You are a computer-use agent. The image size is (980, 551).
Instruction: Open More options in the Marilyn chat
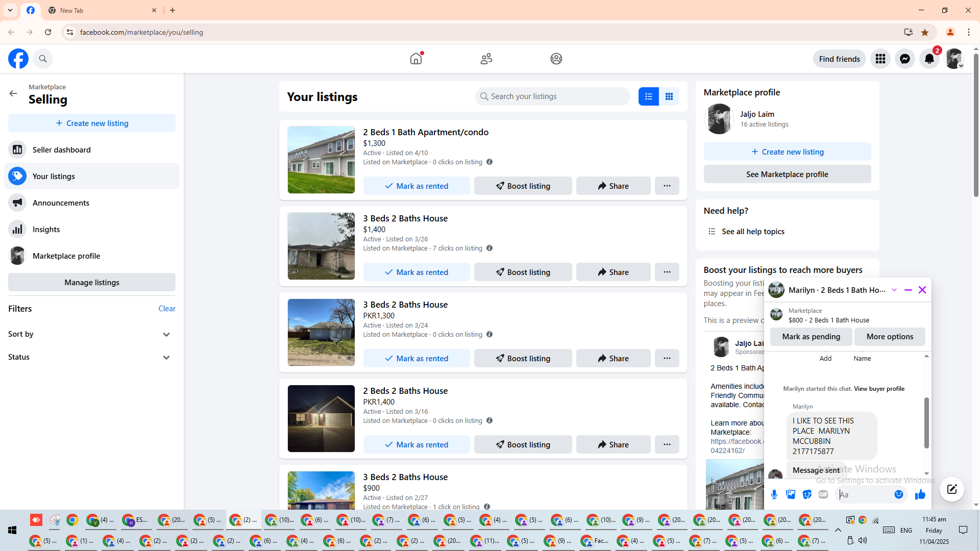(890, 337)
